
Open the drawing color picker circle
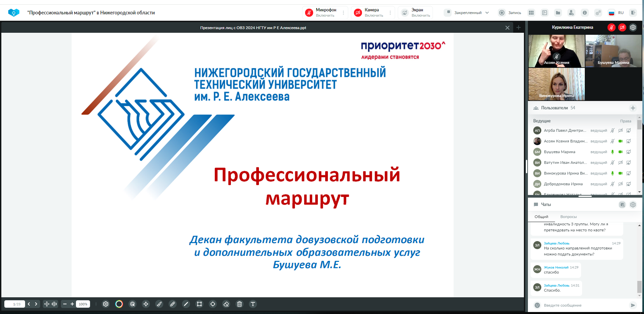(x=119, y=304)
